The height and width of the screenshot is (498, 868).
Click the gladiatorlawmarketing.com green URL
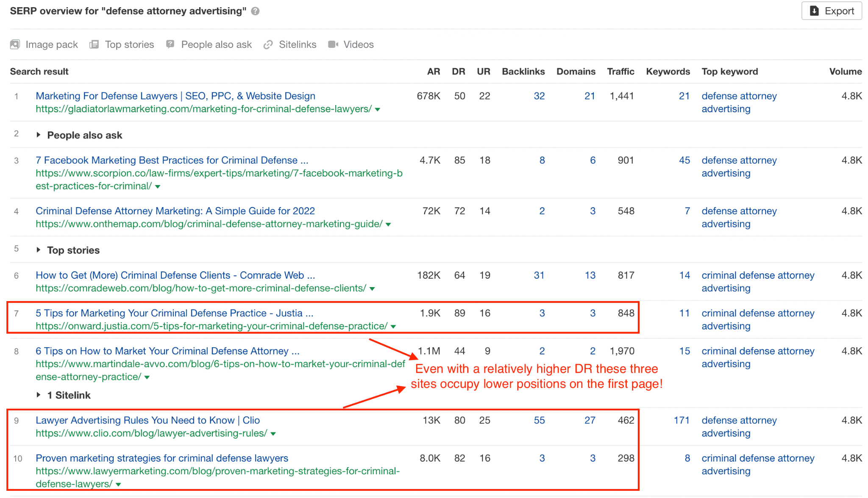[x=203, y=109]
